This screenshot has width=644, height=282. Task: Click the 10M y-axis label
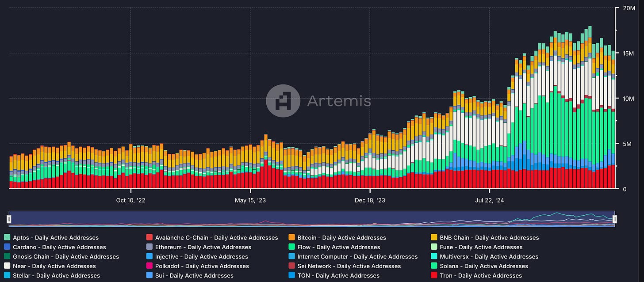click(x=629, y=99)
